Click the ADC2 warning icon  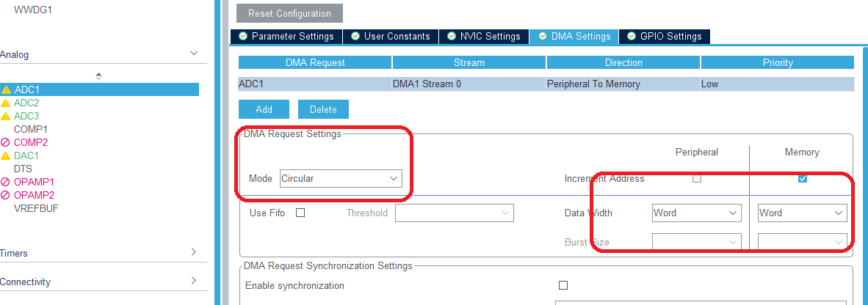coord(6,103)
